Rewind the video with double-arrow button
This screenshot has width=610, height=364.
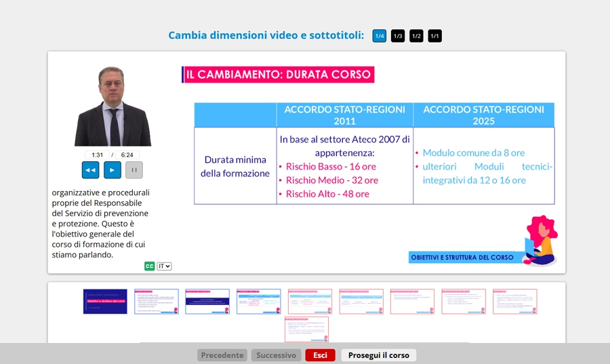[x=90, y=170]
